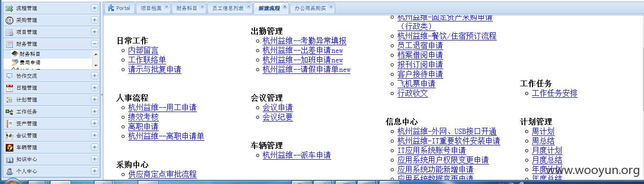Close the 财务科目 tab

(x=202, y=7)
